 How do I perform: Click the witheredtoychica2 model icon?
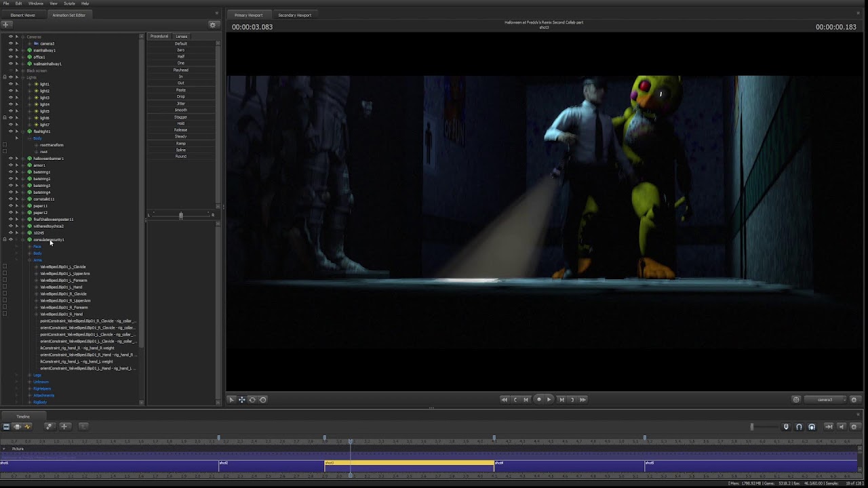click(29, 226)
